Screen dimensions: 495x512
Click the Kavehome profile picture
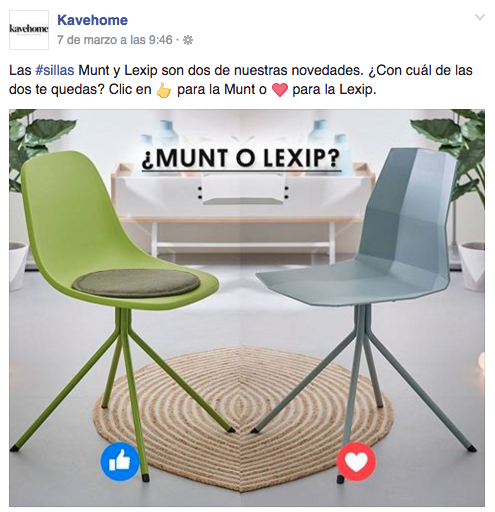[29, 30]
